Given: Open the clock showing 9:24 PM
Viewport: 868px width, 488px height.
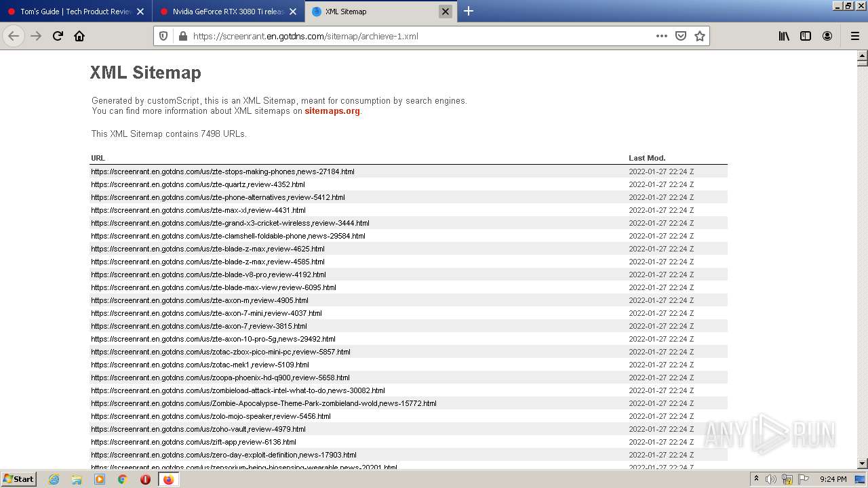Looking at the screenshot, I should (833, 479).
